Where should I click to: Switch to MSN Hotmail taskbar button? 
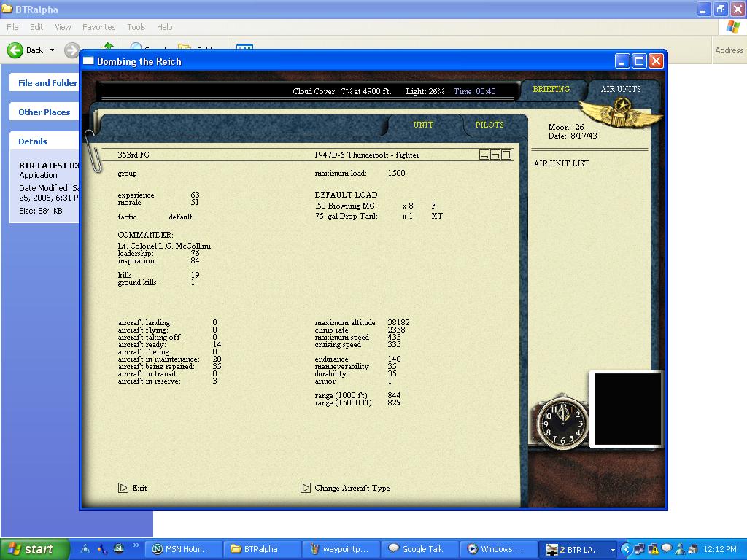(x=183, y=549)
